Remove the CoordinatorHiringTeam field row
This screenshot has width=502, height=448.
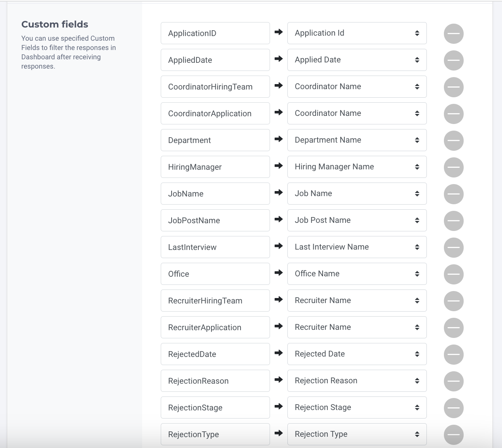click(454, 87)
